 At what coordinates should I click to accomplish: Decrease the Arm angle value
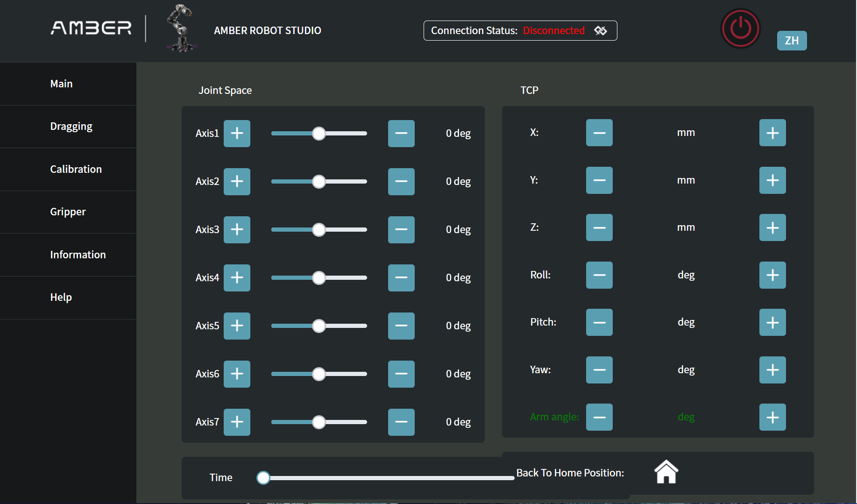599,417
